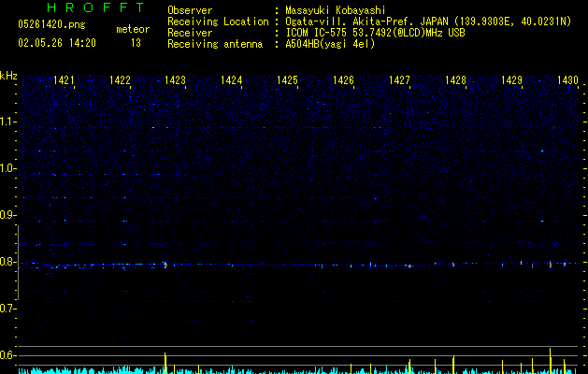Click the tallest yellow spike before 1430

pyautogui.click(x=550, y=361)
